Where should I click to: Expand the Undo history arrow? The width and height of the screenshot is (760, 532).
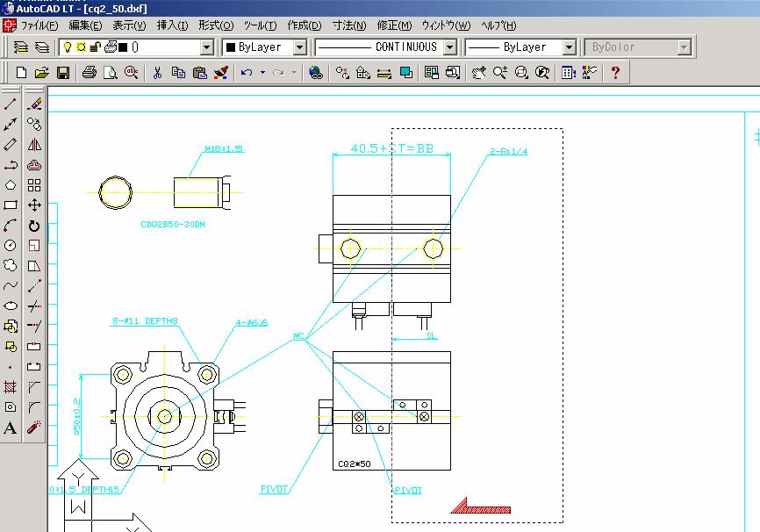(262, 73)
